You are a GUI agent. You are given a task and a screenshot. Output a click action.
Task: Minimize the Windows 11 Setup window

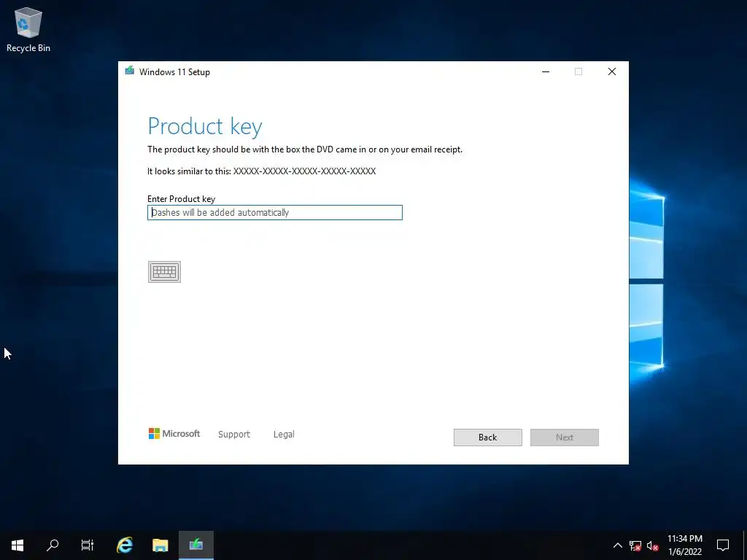(546, 71)
